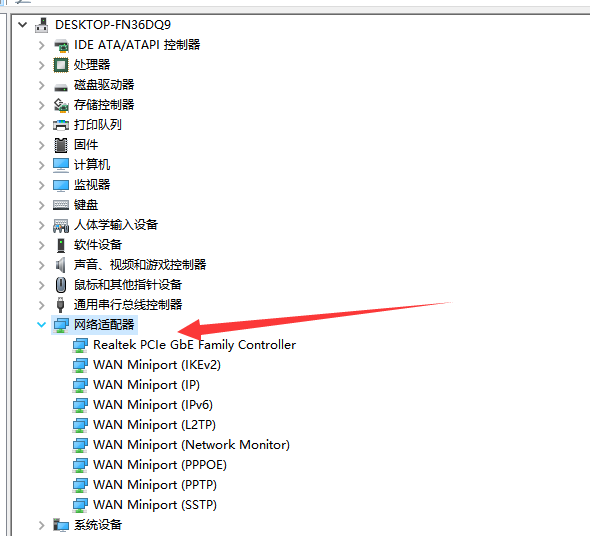
Task: Select the 固件 firmware category label
Action: pyautogui.click(x=86, y=145)
